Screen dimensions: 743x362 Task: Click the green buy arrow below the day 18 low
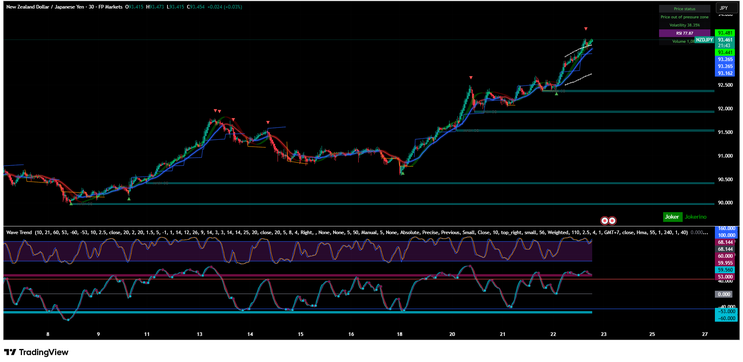click(402, 174)
